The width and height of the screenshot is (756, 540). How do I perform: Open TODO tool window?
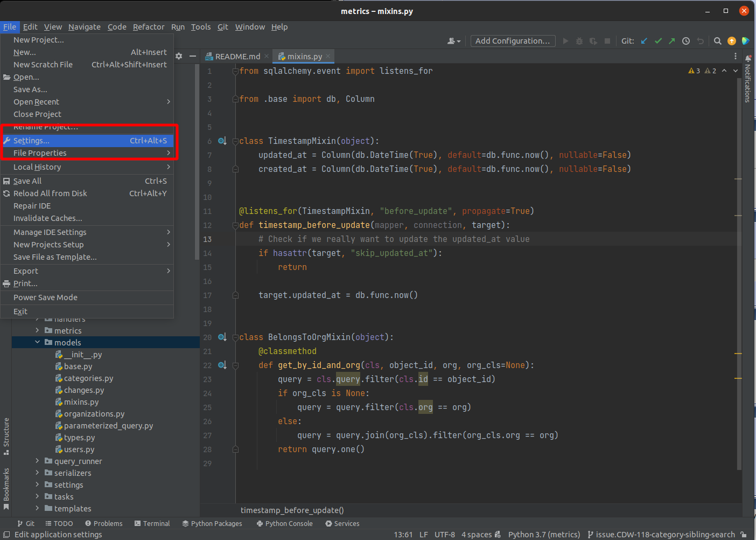(x=59, y=523)
